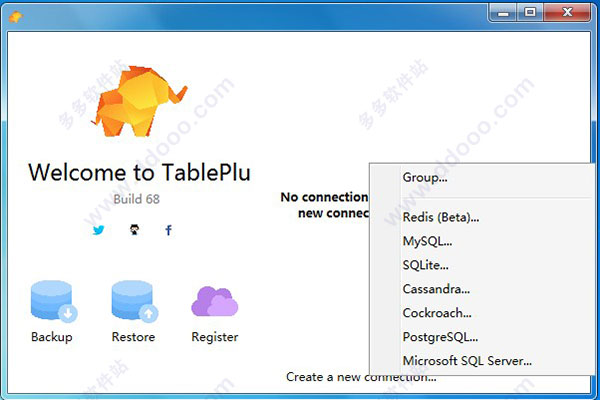Click the Build 68 version text
This screenshot has width=600, height=400.
tap(137, 199)
